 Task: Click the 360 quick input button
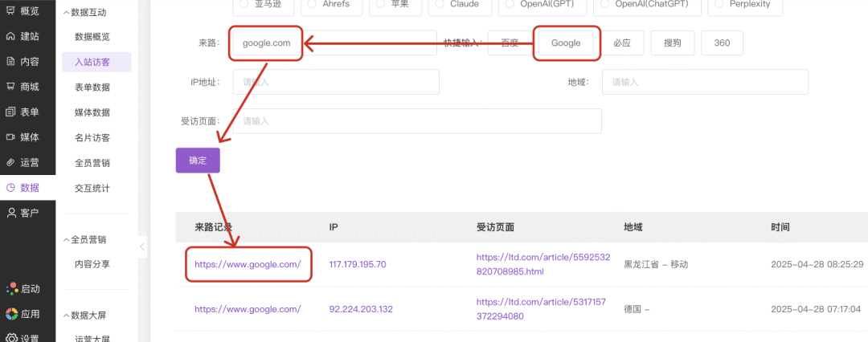pyautogui.click(x=722, y=43)
